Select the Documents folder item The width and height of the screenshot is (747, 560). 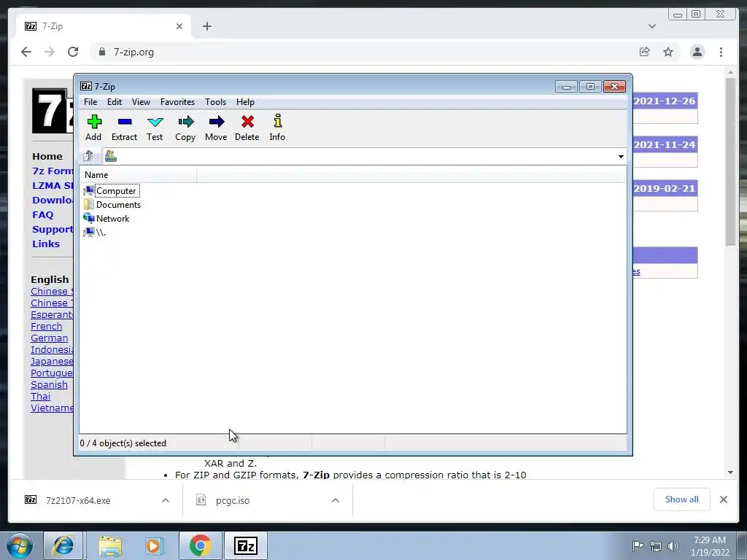coord(118,205)
